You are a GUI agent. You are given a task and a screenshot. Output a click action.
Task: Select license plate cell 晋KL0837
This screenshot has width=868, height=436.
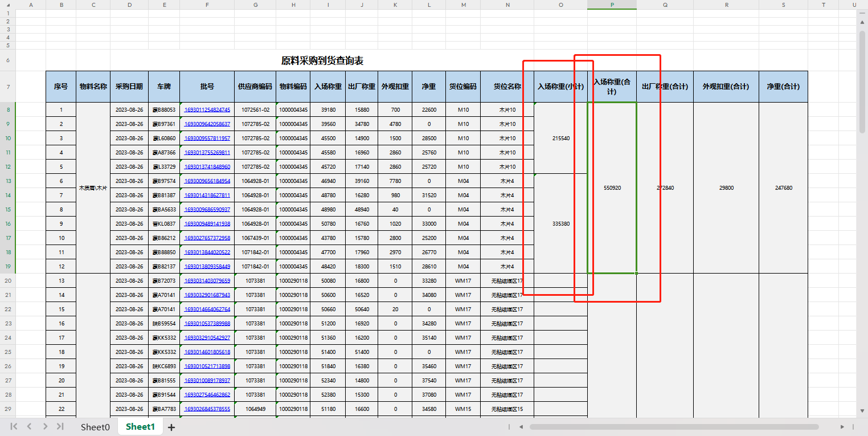point(164,223)
